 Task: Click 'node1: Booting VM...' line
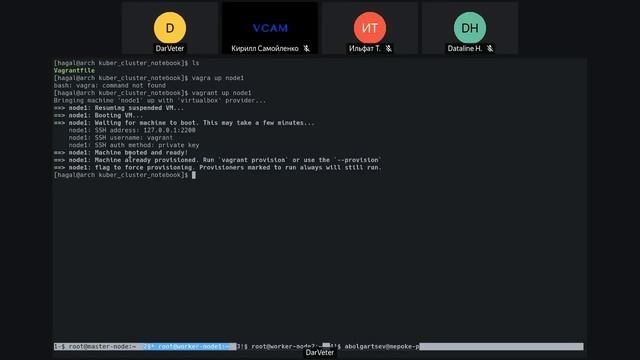pyautogui.click(x=98, y=116)
